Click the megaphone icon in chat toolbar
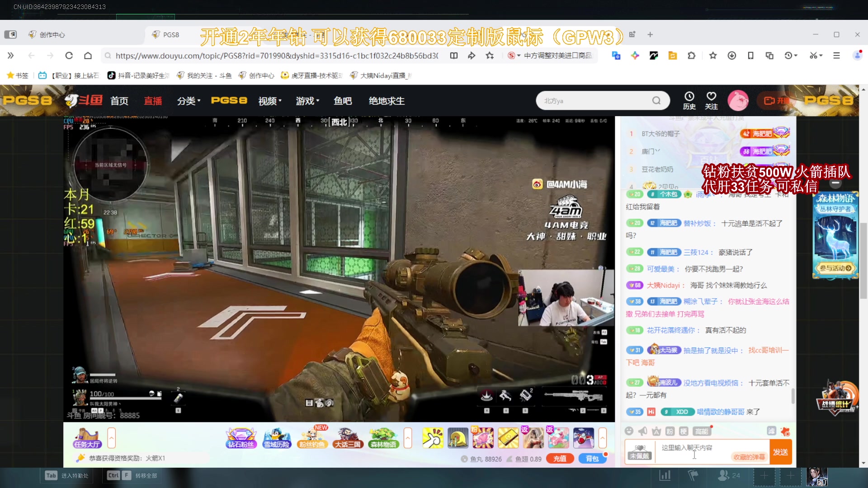Viewport: 868px width, 488px height. point(642,431)
